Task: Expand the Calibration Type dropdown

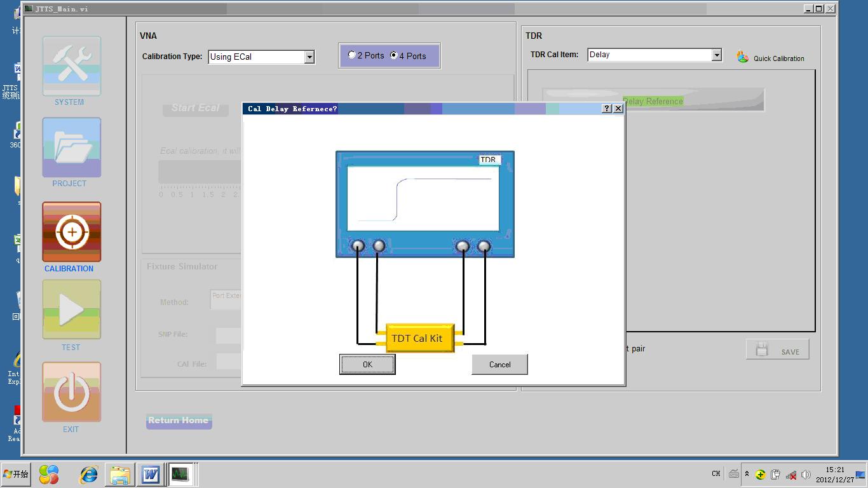Action: [309, 57]
